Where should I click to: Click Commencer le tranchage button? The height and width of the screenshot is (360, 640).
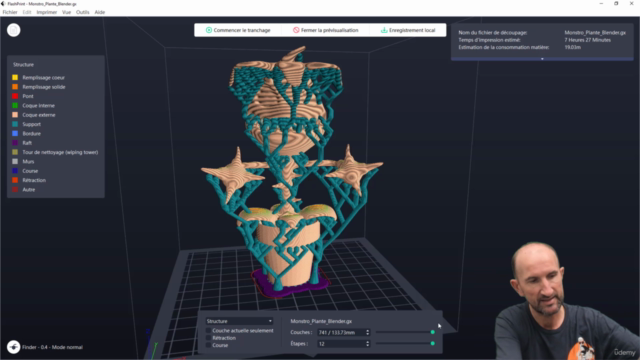238,30
